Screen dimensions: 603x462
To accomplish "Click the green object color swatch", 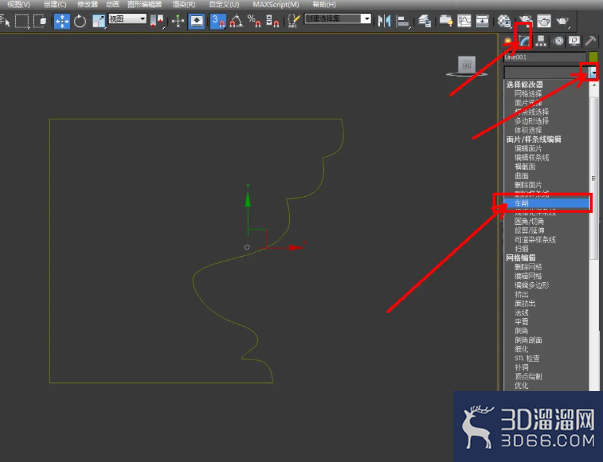I will point(593,57).
